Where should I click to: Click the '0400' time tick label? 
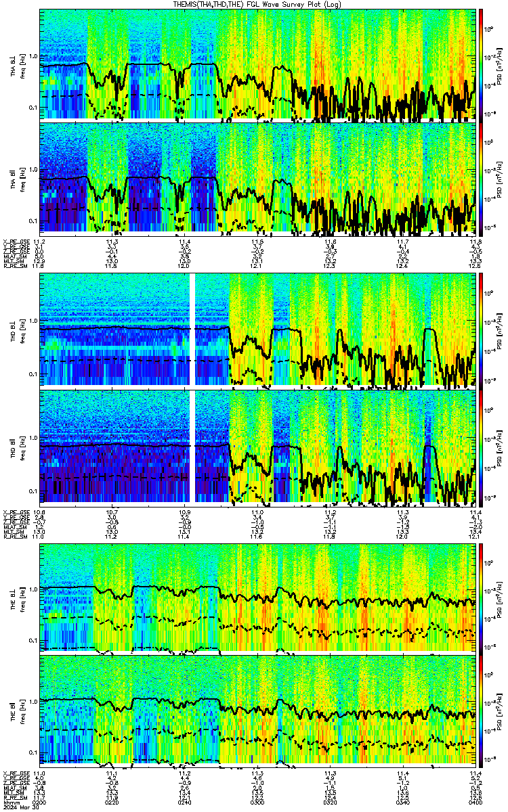[474, 802]
